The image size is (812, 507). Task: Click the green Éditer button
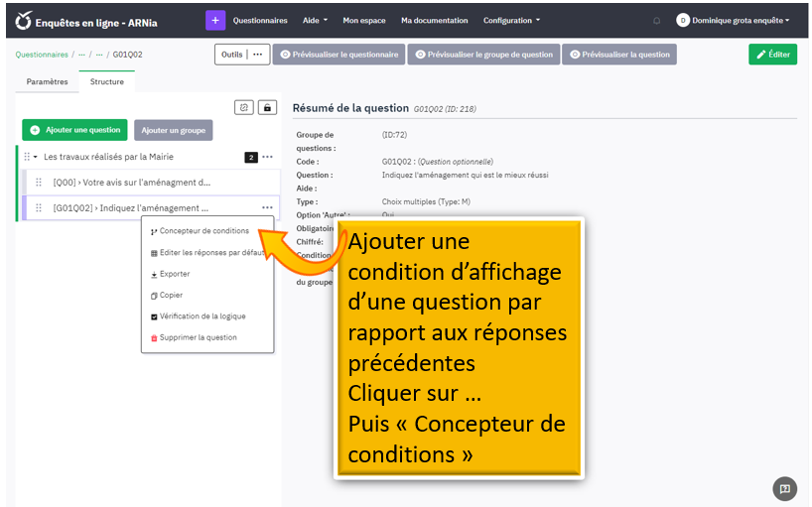772,55
